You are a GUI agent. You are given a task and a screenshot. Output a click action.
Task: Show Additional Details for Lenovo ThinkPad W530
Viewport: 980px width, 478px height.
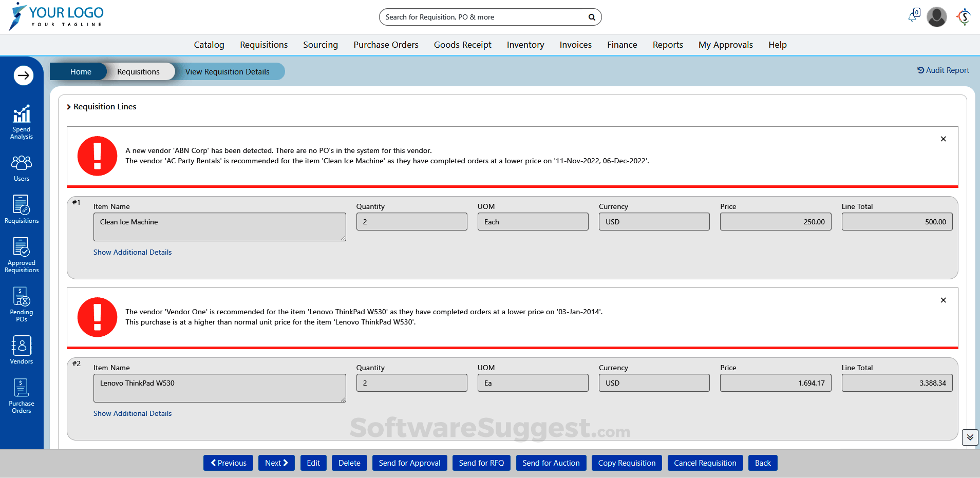132,413
